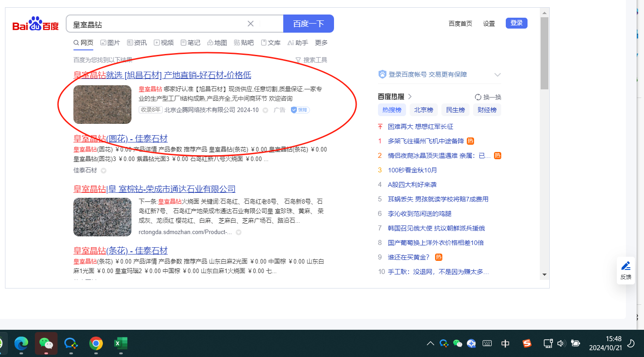Expand the 登录百度帐号 chevron
Image resolution: width=644 pixels, height=357 pixels.
pos(497,75)
